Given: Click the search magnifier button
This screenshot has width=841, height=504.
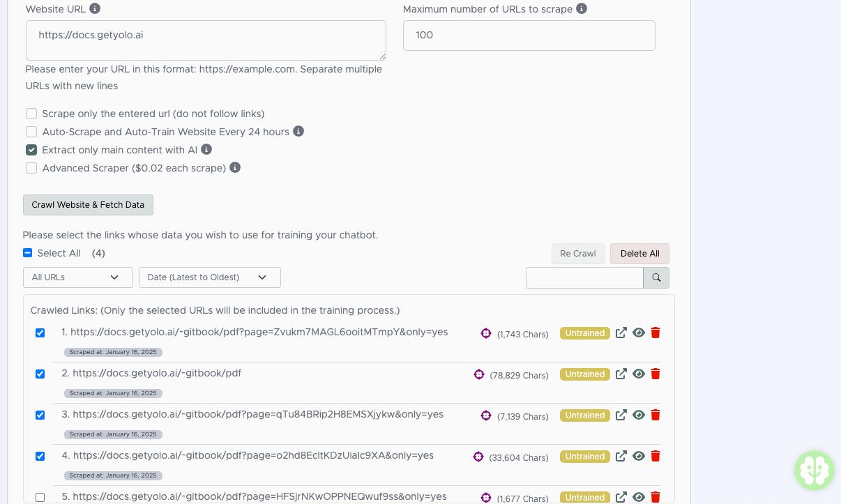Looking at the screenshot, I should point(656,277).
